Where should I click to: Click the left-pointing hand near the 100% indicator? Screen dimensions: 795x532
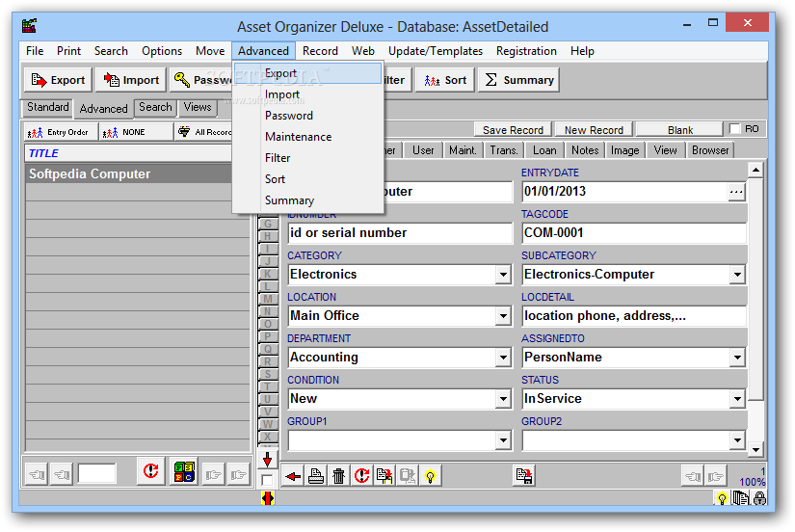click(x=693, y=476)
